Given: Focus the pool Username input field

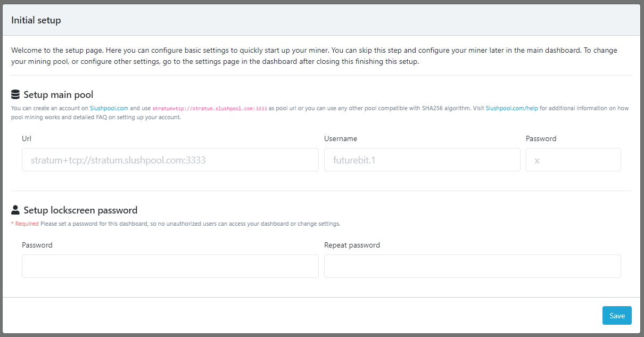Looking at the screenshot, I should tap(422, 160).
